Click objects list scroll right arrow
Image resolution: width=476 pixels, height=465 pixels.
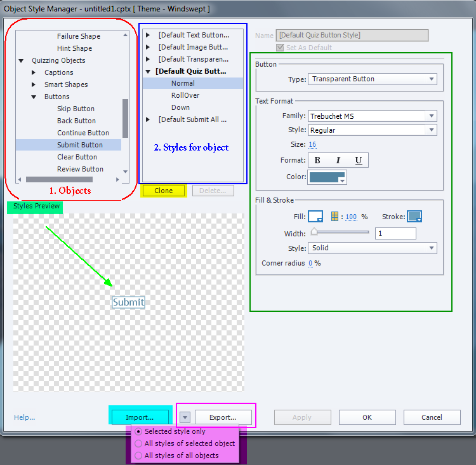tap(117, 180)
